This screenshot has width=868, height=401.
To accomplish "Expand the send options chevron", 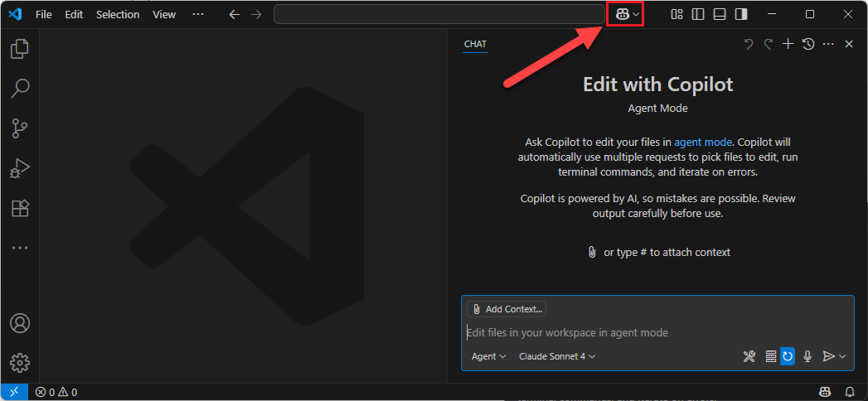I will pyautogui.click(x=843, y=356).
